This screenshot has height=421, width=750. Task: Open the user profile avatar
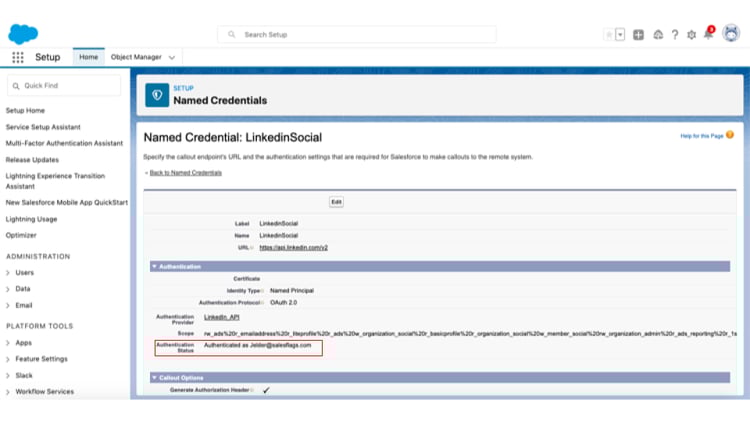point(731,33)
